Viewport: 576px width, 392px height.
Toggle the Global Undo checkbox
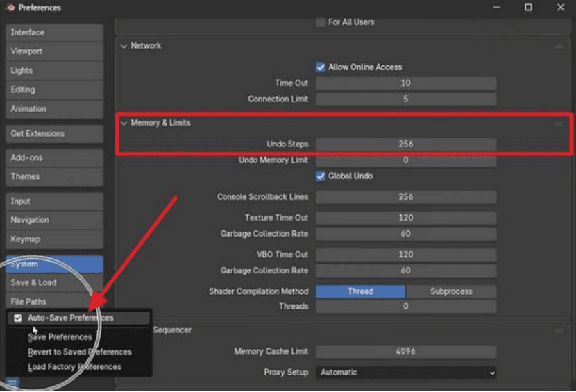point(321,176)
